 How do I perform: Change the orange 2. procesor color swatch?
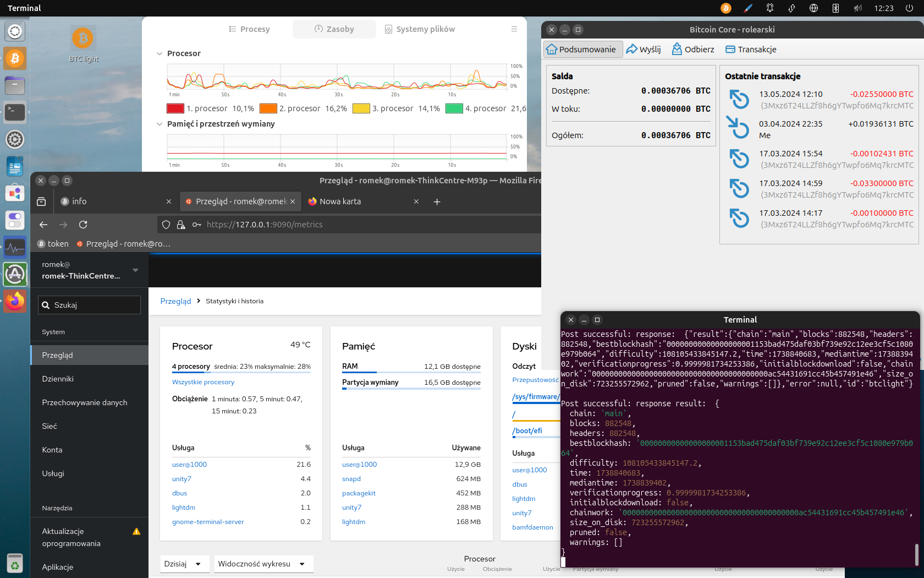pos(268,108)
